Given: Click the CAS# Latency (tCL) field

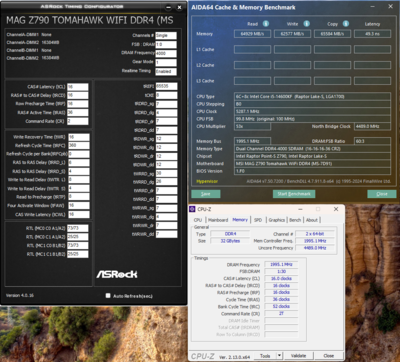Looking at the screenshot, I should (78, 87).
